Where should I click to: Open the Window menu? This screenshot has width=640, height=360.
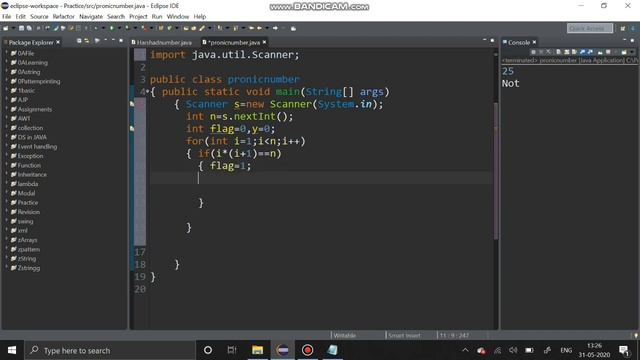pos(178,16)
